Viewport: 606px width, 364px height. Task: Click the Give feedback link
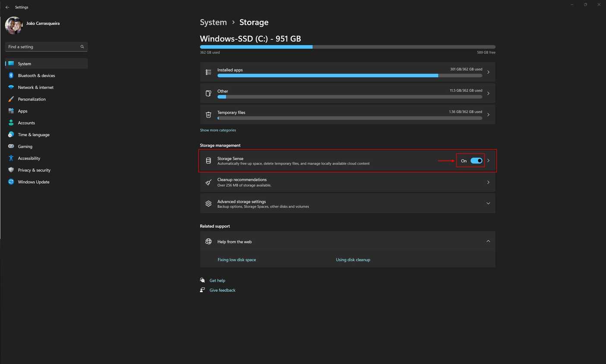tap(222, 290)
